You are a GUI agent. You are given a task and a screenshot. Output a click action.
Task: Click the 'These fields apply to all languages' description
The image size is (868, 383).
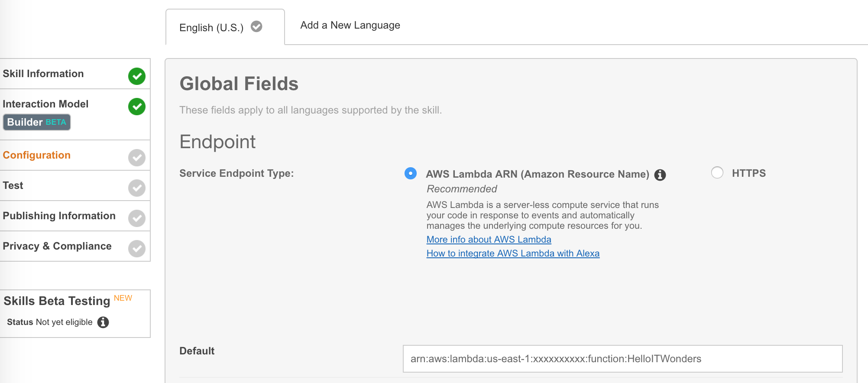311,110
